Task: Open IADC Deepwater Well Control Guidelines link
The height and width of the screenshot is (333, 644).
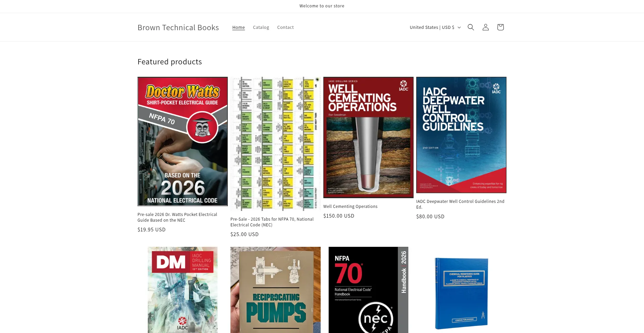Action: (x=460, y=204)
